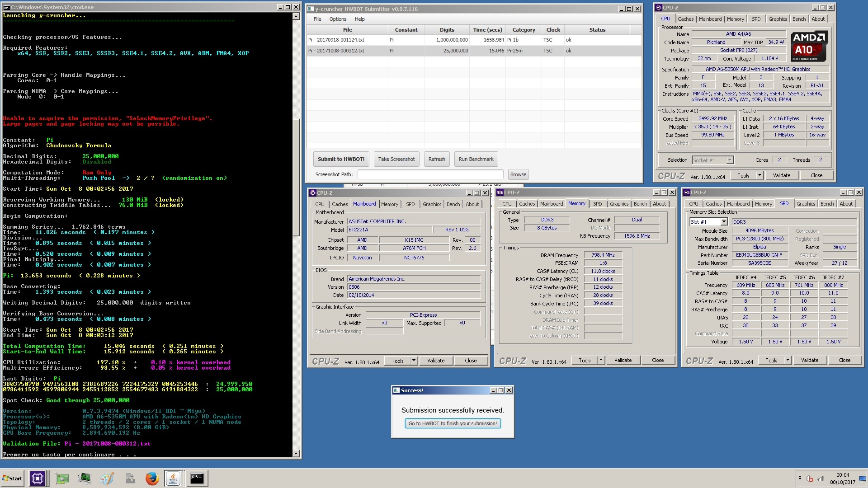Screen dimensions: 868x488
Task: Open Tools dropdown arrow in CPU-Z Mainboard window
Action: (414, 361)
